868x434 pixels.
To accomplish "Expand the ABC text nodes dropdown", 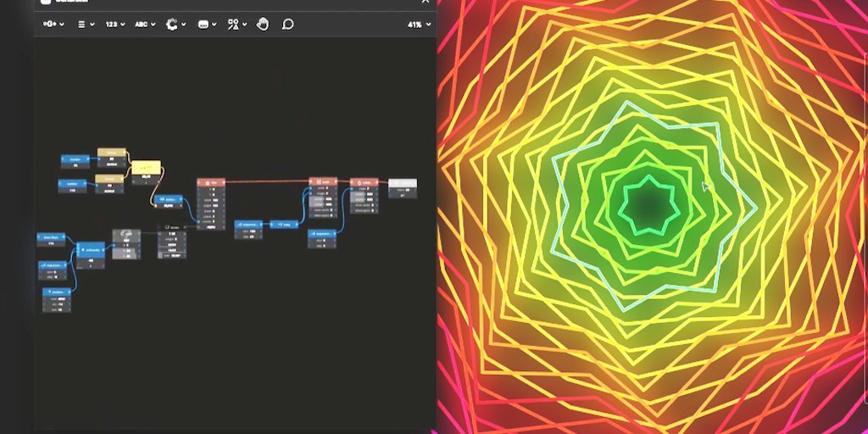I will [x=145, y=25].
